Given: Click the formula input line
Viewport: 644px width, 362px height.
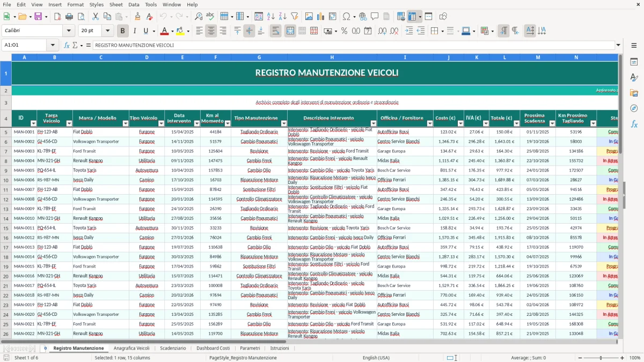Looking at the screenshot, I should click(x=353, y=45).
